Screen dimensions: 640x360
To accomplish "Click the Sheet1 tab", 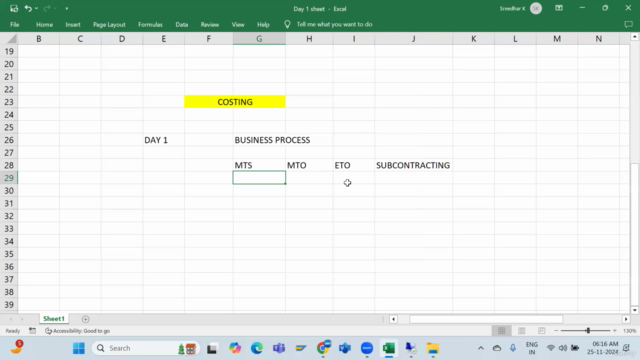I will (54, 319).
